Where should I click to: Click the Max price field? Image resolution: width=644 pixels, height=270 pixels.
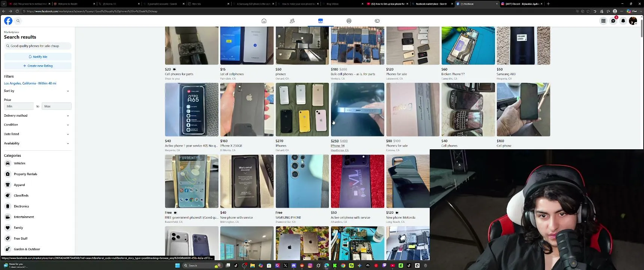(57, 106)
